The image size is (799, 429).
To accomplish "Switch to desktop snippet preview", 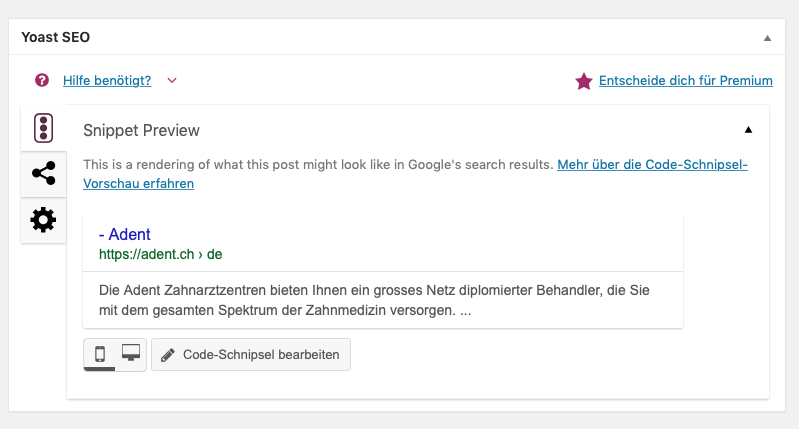I will [x=131, y=354].
